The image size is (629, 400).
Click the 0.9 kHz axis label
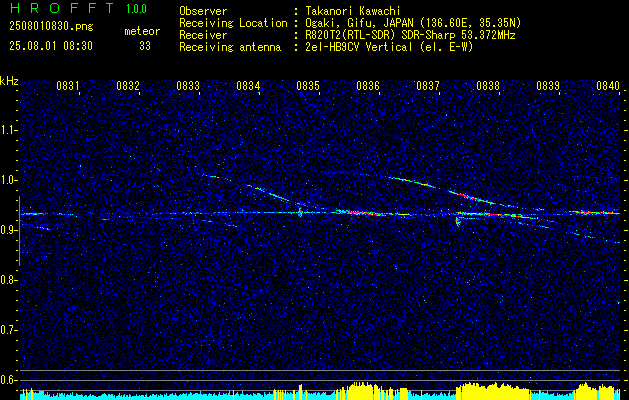click(8, 230)
